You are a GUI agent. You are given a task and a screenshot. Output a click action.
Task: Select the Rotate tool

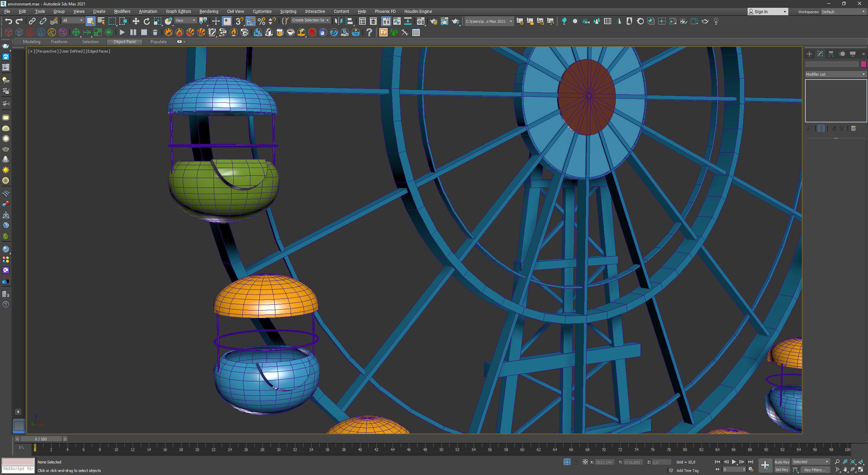click(x=146, y=21)
